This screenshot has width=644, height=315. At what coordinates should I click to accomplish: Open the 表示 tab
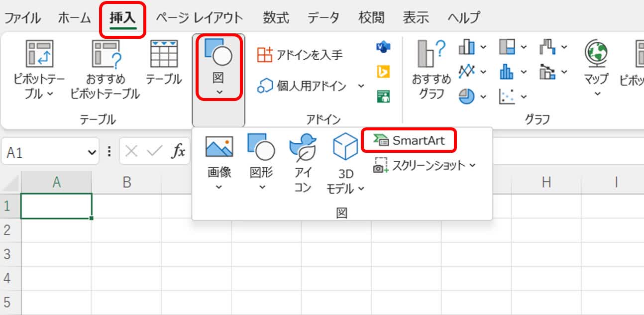416,18
